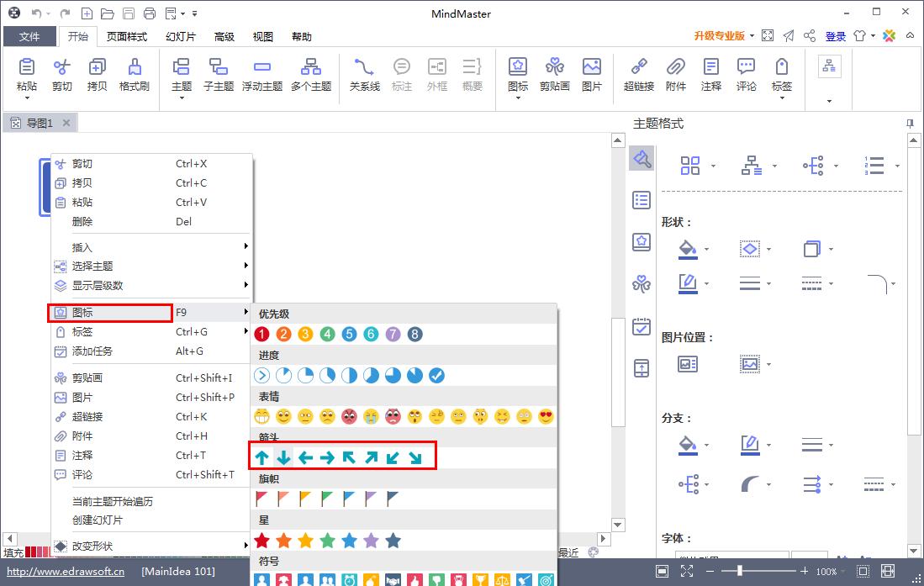
Task: Click 创建幻灯片 in context menu
Action: coord(151,520)
